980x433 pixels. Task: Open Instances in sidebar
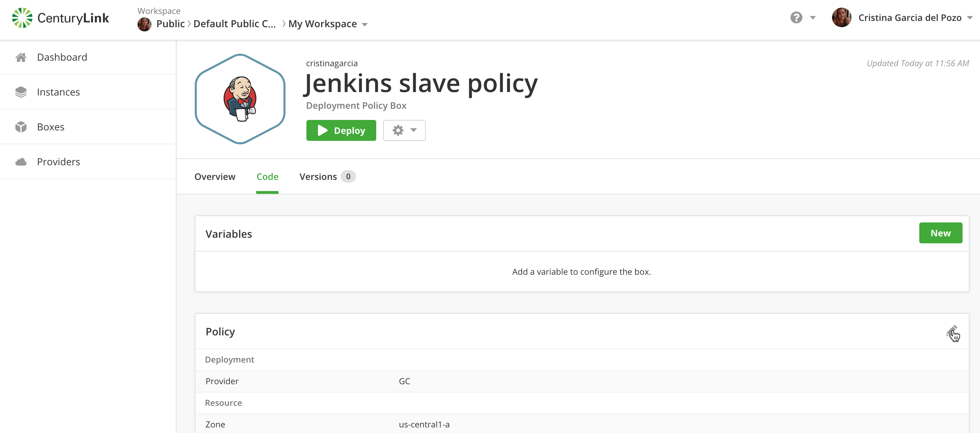point(88,92)
